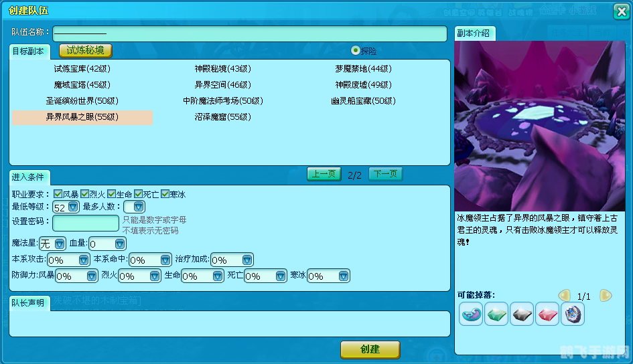Click the dungeon preview image

click(540, 126)
